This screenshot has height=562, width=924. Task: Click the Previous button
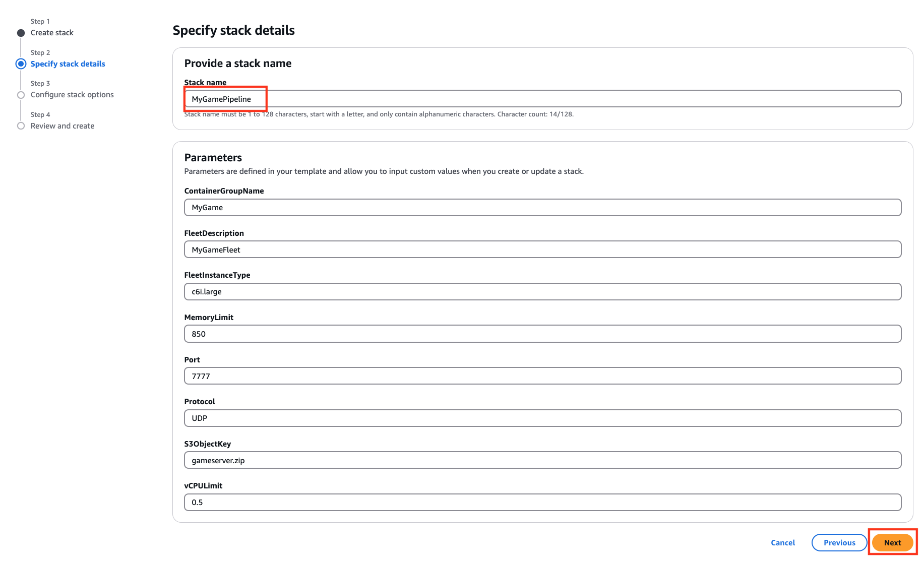839,542
